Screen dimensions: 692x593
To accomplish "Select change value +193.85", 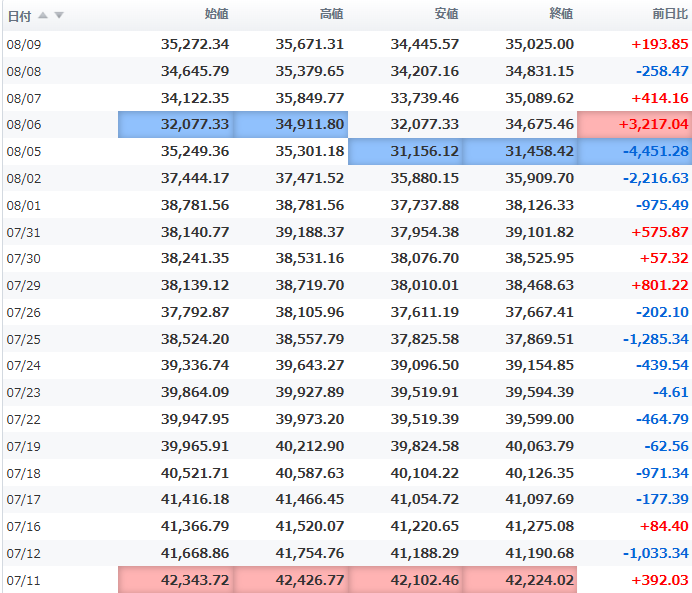I will [660, 44].
